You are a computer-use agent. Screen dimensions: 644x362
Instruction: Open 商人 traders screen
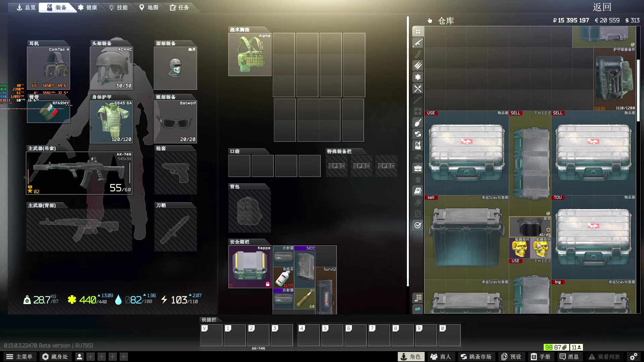[x=441, y=357]
